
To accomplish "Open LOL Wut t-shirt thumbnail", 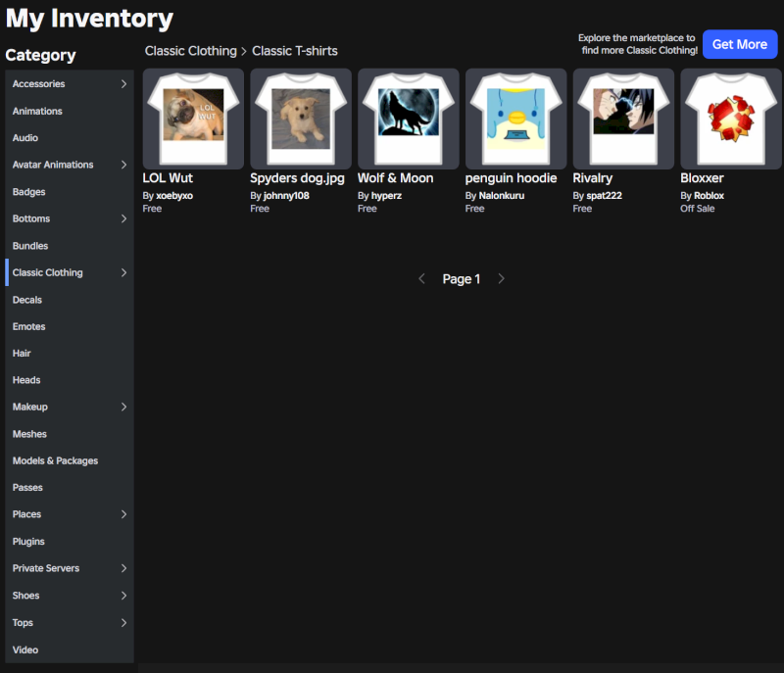I will [193, 119].
